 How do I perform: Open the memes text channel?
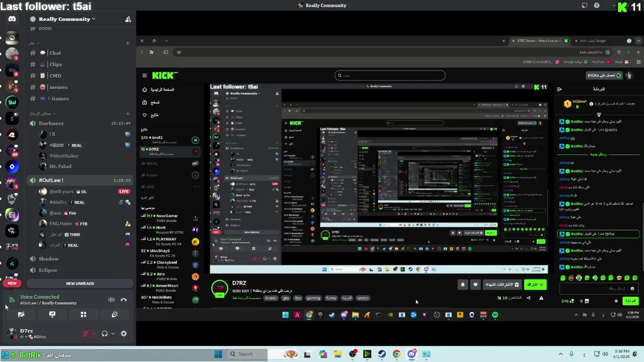point(80,87)
